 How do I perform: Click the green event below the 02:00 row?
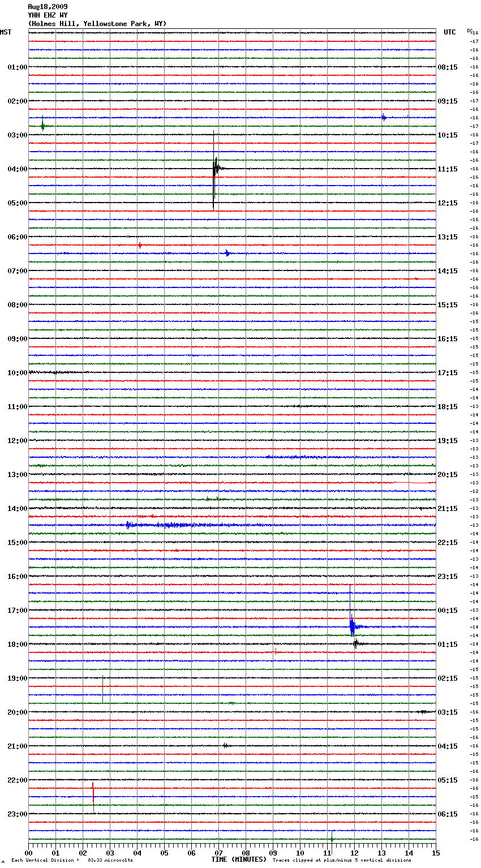coord(44,126)
